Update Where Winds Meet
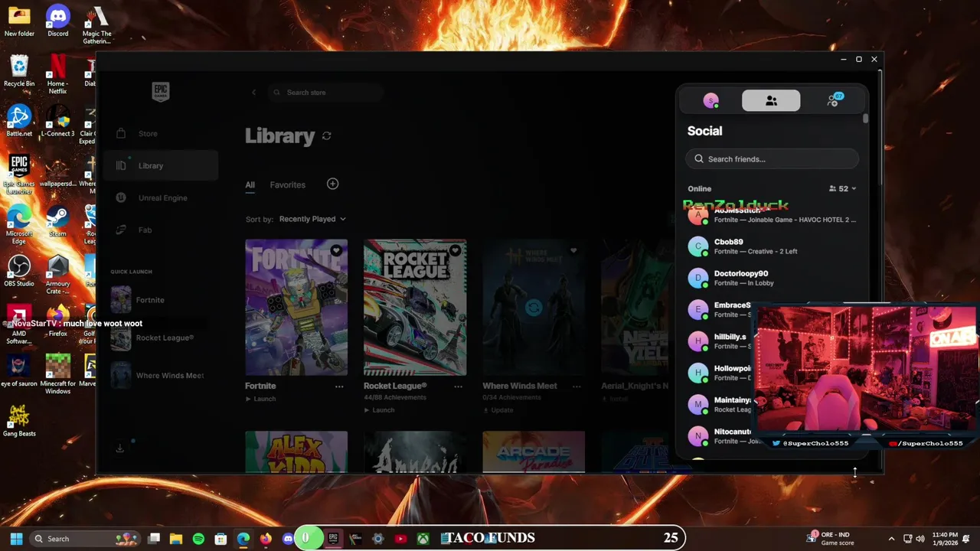Image resolution: width=980 pixels, height=551 pixels. click(498, 409)
